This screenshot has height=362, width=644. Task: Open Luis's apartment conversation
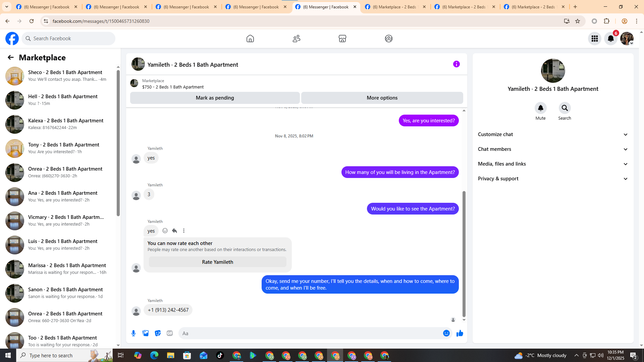coord(59,245)
